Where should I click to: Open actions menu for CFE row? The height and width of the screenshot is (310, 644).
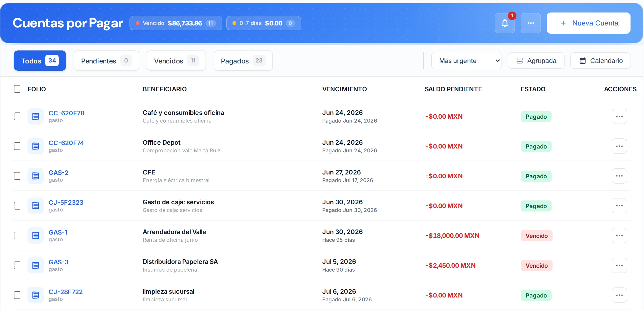click(619, 176)
